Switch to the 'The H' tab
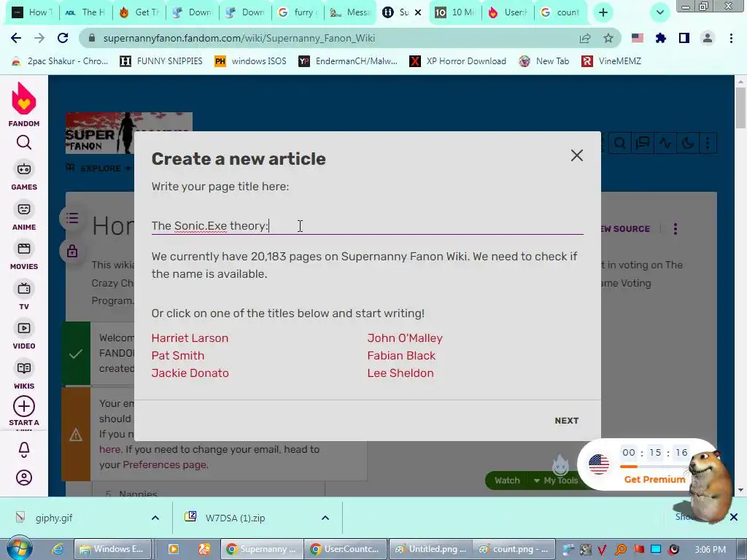 click(86, 12)
